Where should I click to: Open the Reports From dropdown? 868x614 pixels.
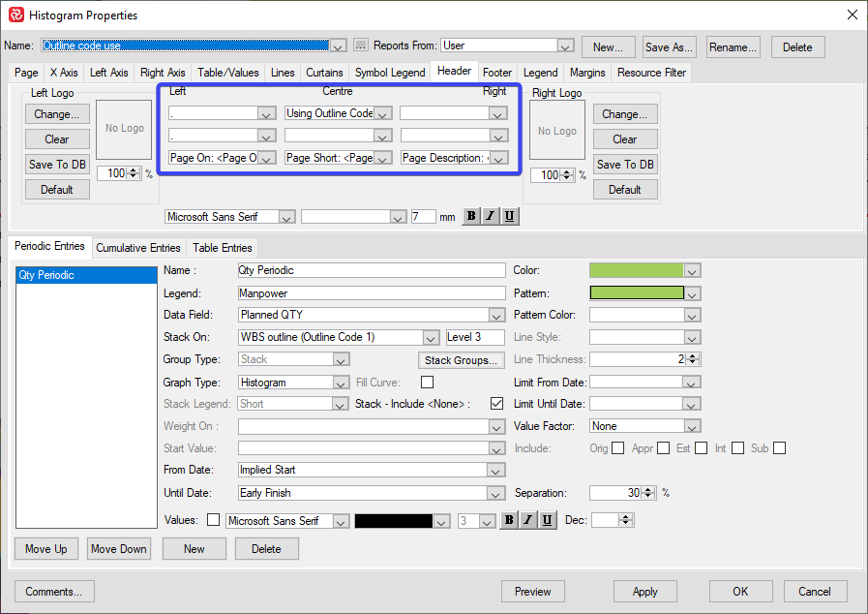(566, 46)
